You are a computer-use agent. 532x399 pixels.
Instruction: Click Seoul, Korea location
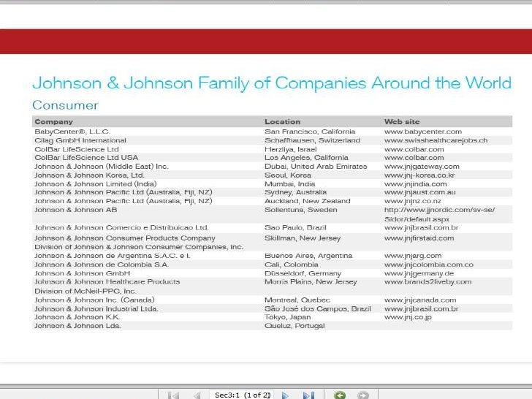(288, 175)
